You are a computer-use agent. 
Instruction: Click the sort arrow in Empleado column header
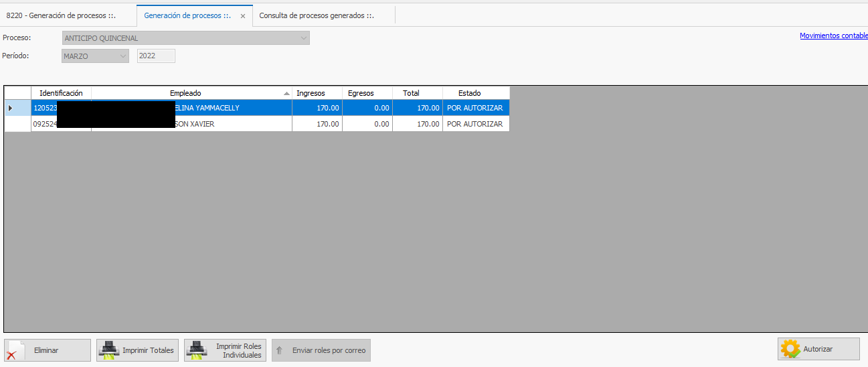tap(286, 94)
